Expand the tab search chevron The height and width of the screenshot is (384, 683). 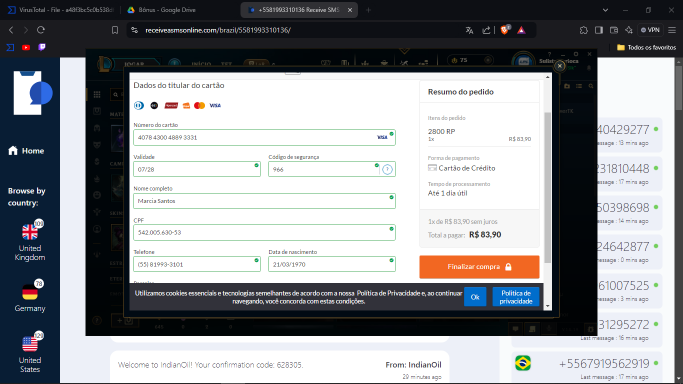[605, 10]
